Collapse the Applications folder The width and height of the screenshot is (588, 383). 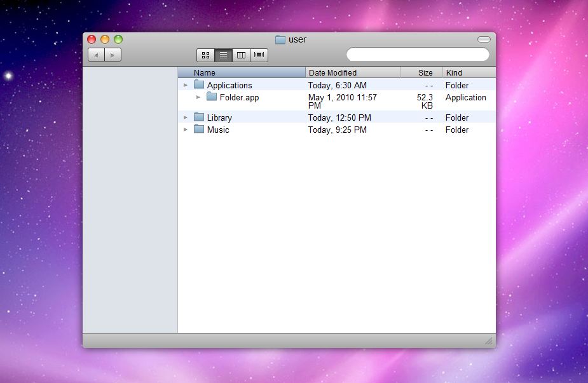tap(185, 84)
